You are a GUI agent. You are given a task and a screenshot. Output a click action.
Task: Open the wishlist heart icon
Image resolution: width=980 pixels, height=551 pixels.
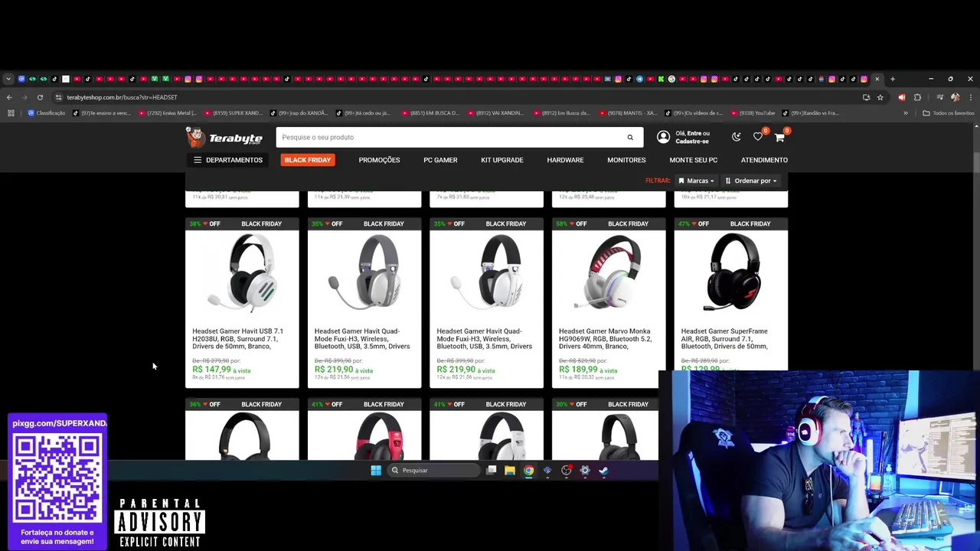pyautogui.click(x=758, y=137)
